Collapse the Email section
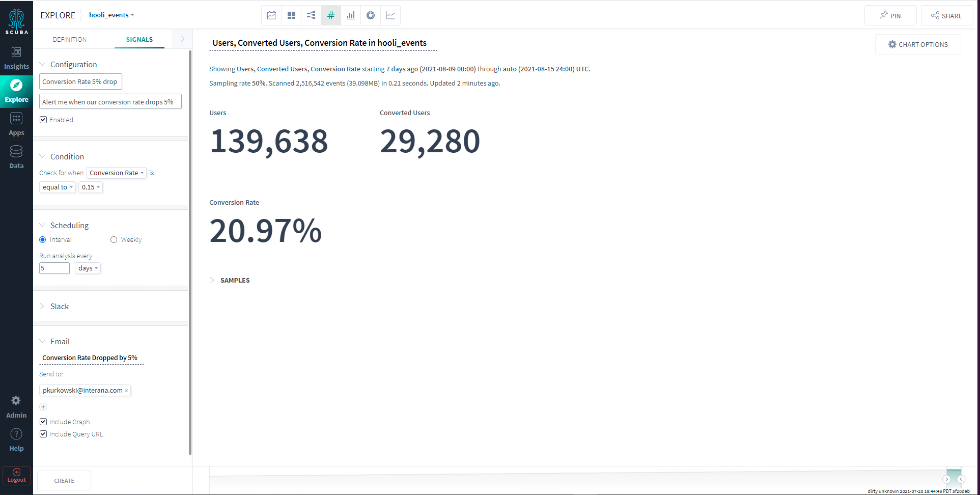980x495 pixels. [x=42, y=341]
